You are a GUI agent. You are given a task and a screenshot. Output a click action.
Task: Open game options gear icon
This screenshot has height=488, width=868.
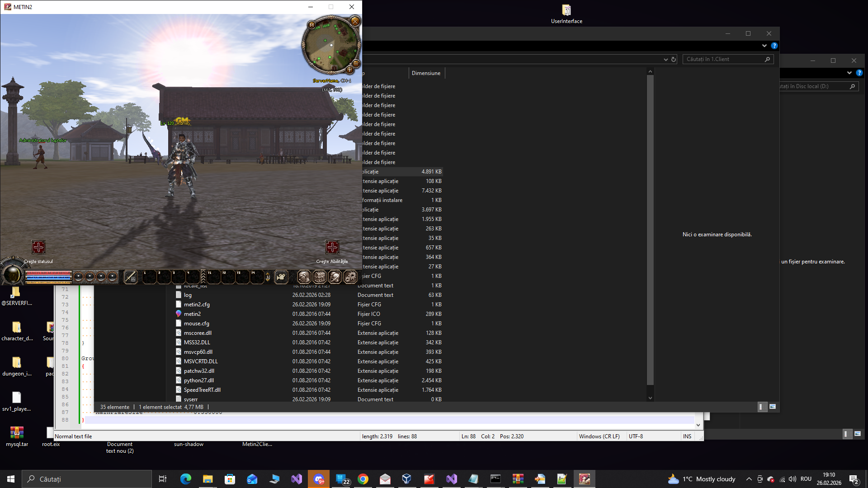pyautogui.click(x=350, y=277)
